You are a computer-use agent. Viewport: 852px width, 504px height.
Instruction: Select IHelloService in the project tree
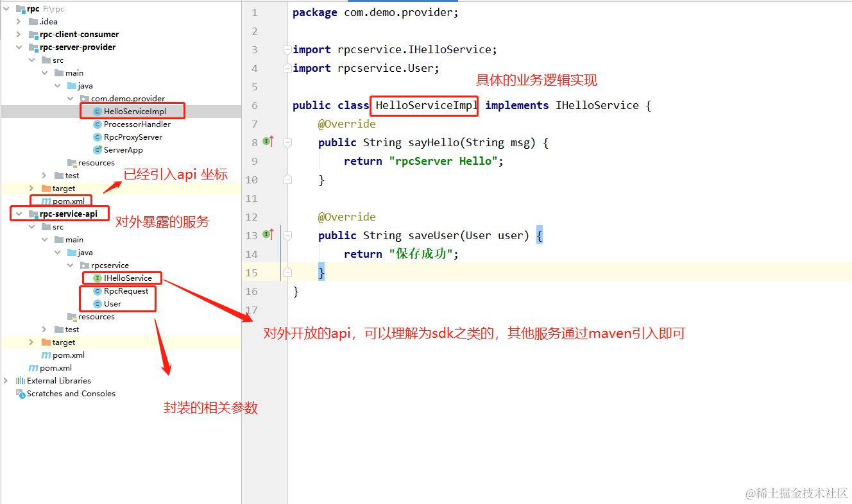point(128,278)
